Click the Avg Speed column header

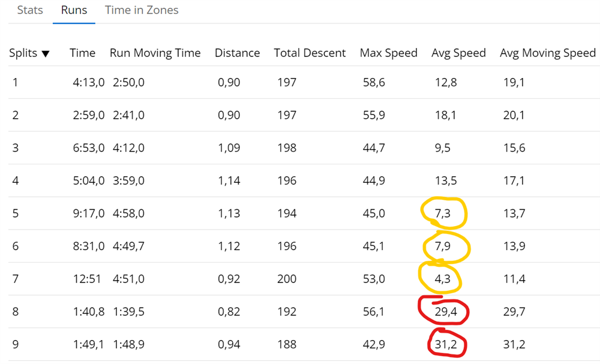click(458, 53)
